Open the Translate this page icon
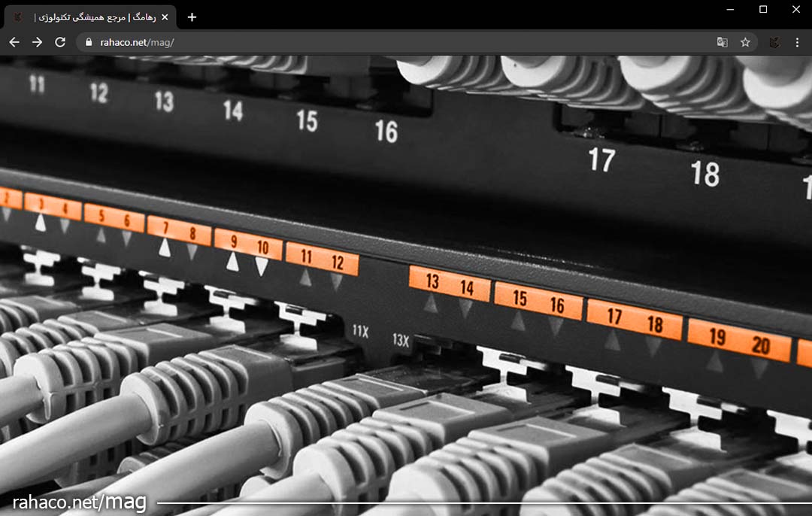The image size is (812, 516). coord(722,42)
